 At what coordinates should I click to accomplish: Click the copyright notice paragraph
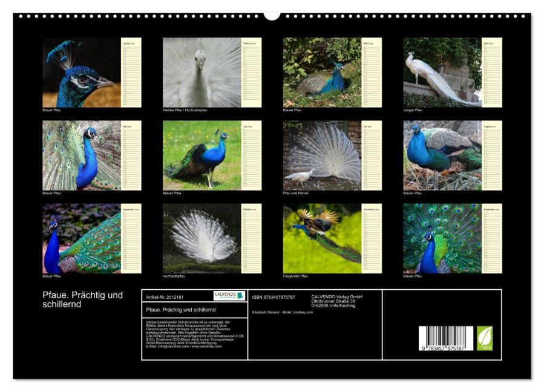tap(195, 335)
